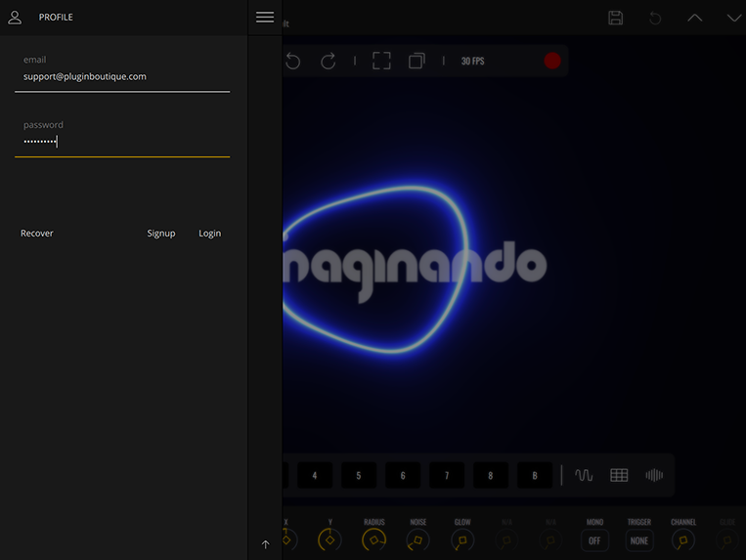Toggle the MONO OFF switch
The height and width of the screenshot is (560, 746).
[594, 539]
